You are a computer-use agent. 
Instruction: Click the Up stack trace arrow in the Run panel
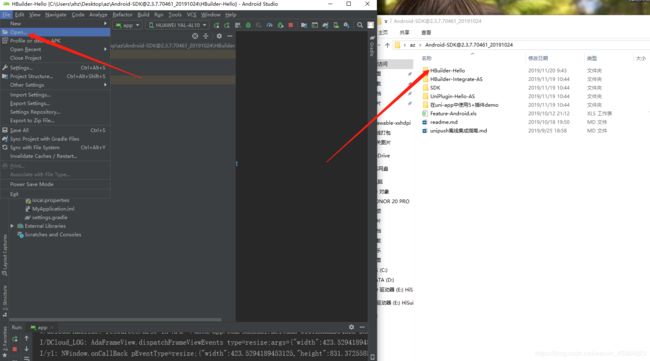27,339
